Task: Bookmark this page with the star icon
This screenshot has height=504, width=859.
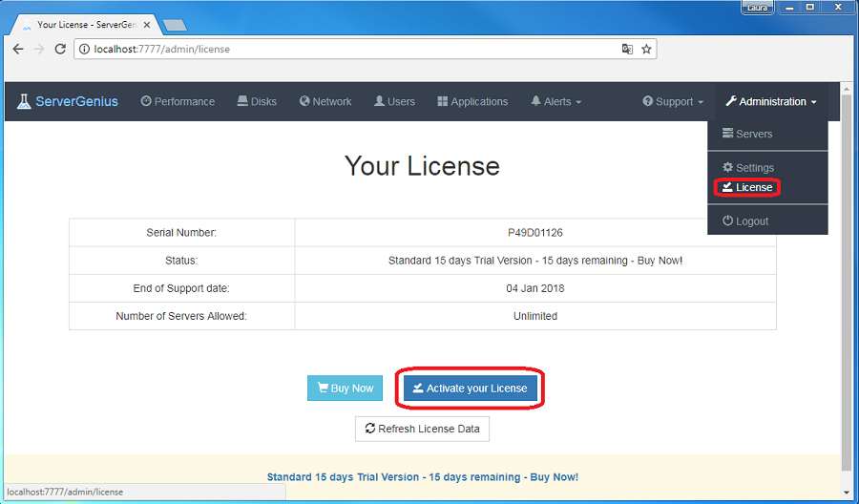Action: [x=646, y=49]
